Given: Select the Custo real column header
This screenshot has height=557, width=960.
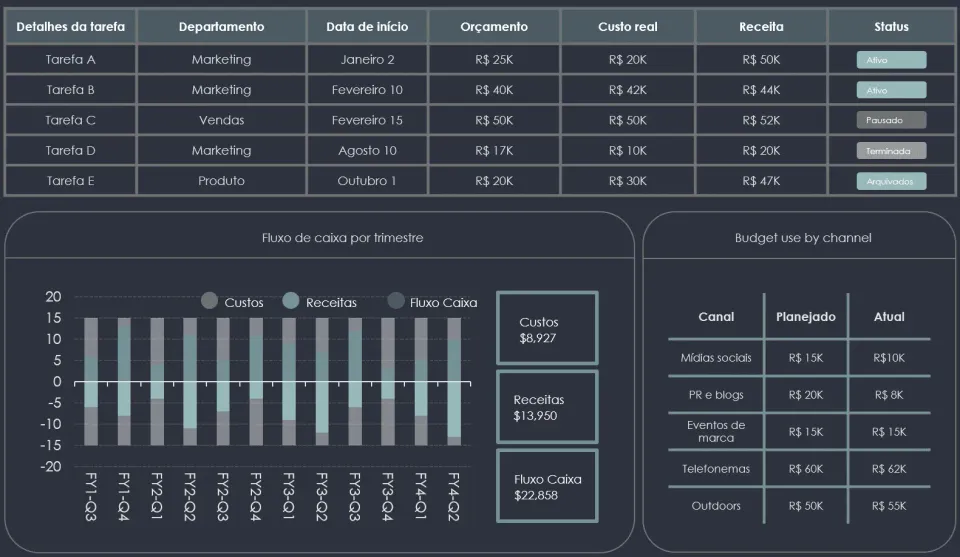Looking at the screenshot, I should 628,27.
